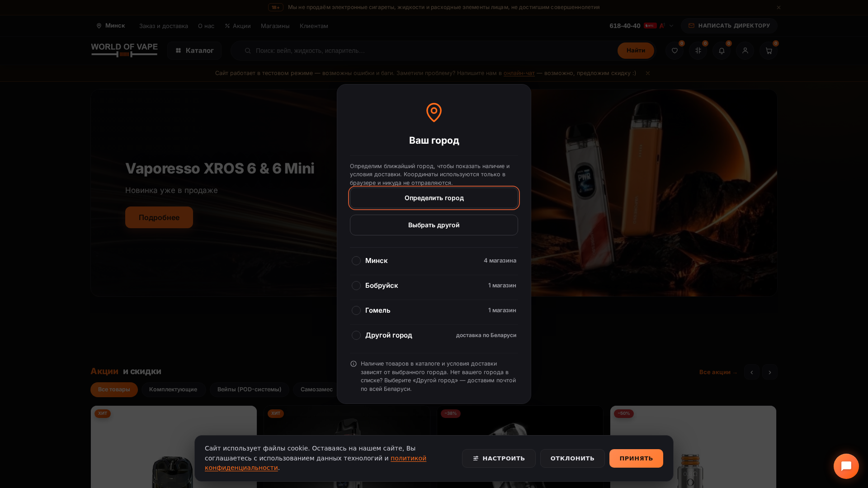Show next promotions with right arrow

(769, 372)
